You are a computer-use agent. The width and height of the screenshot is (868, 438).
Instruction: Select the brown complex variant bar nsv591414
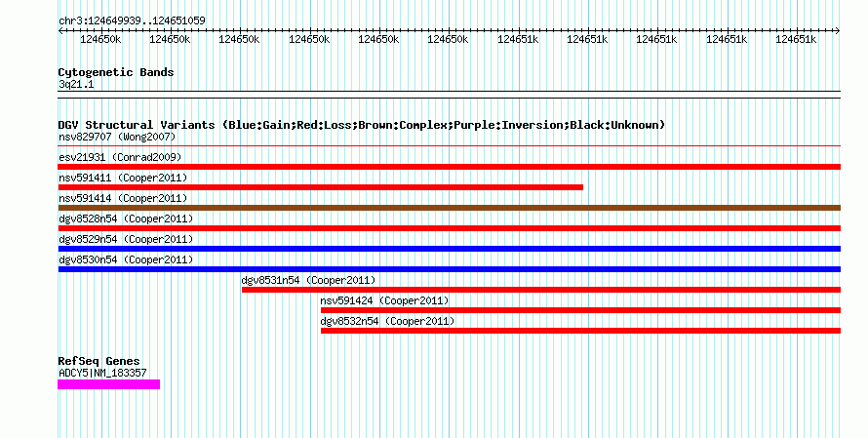pos(449,208)
